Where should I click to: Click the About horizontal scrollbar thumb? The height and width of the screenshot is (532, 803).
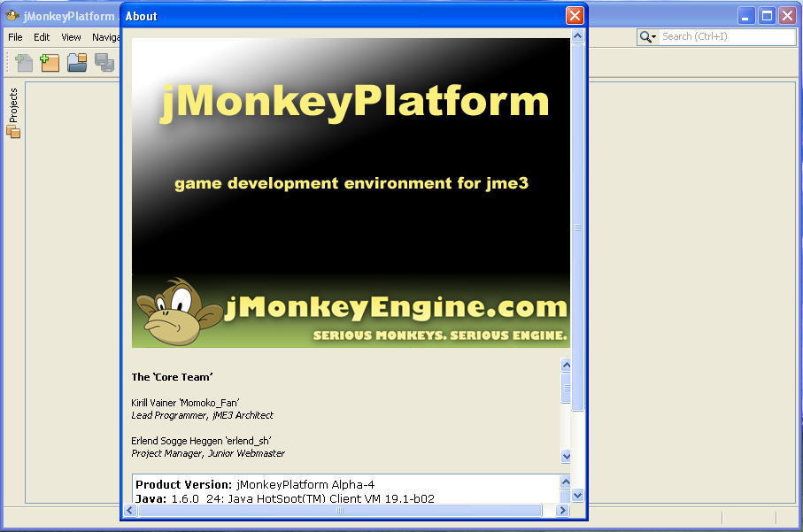click(340, 510)
